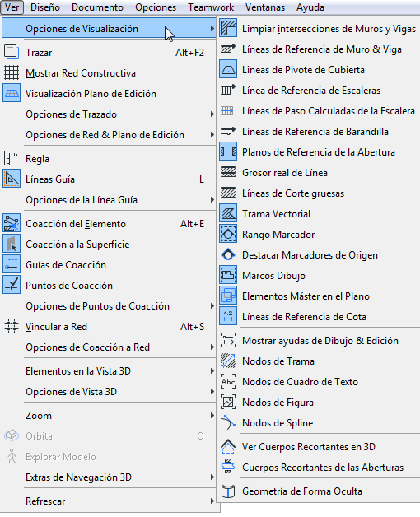Screen dimensions: 420x517
Task: Expand the Zoom submenu arrow
Action: pos(212,416)
